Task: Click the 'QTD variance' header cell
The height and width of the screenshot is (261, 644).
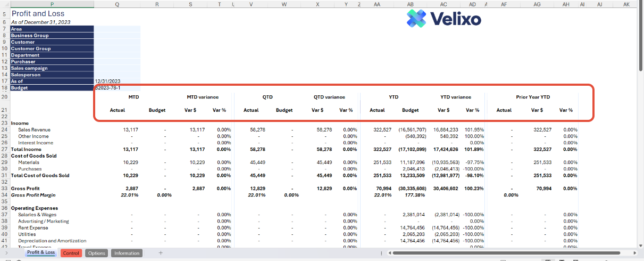Action: pos(329,97)
